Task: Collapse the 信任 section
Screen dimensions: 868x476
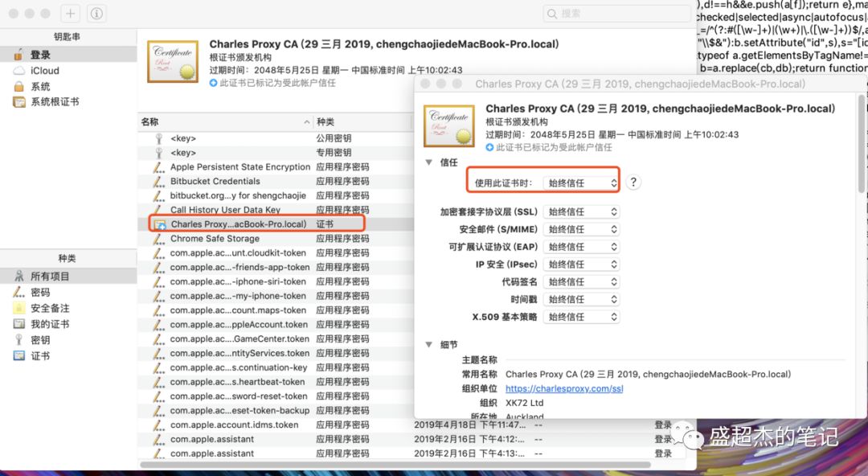Action: [428, 162]
